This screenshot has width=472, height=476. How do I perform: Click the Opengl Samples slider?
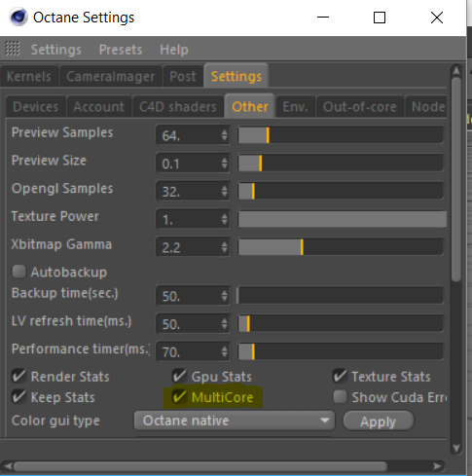(341, 191)
